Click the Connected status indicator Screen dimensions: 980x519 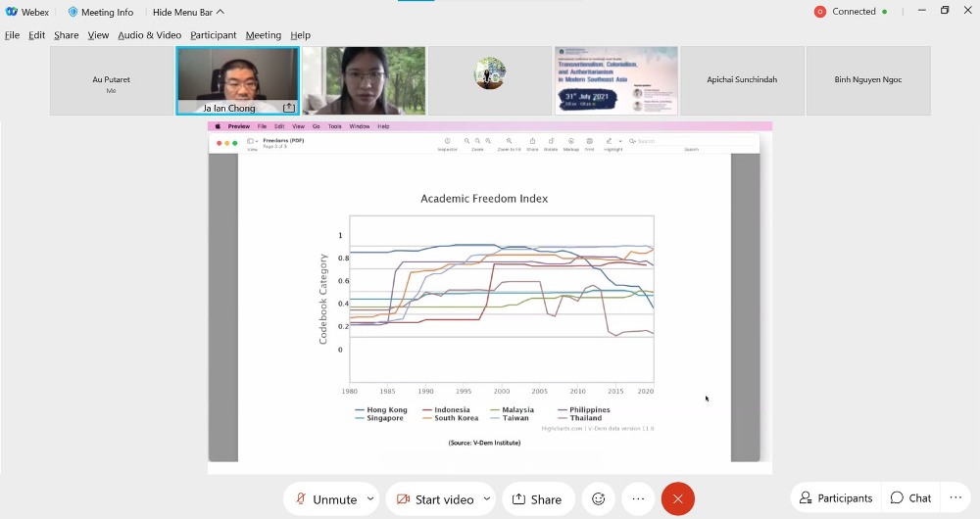tap(853, 12)
